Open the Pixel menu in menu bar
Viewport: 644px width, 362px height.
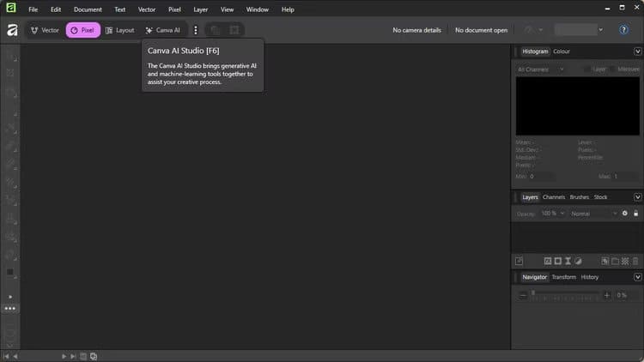174,9
